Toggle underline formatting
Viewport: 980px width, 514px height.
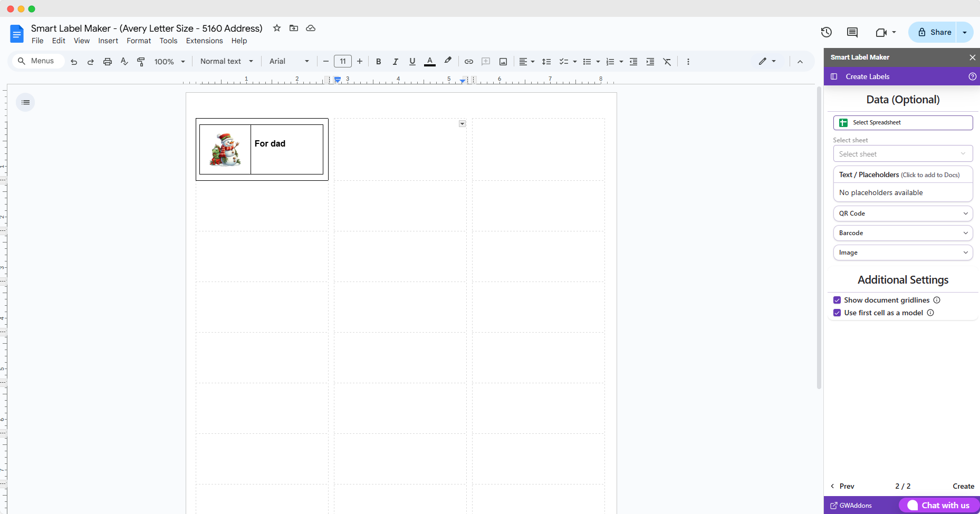(x=412, y=62)
